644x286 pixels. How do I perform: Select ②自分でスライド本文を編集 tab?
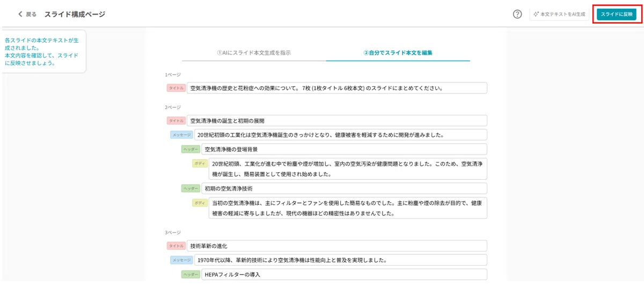pos(398,53)
